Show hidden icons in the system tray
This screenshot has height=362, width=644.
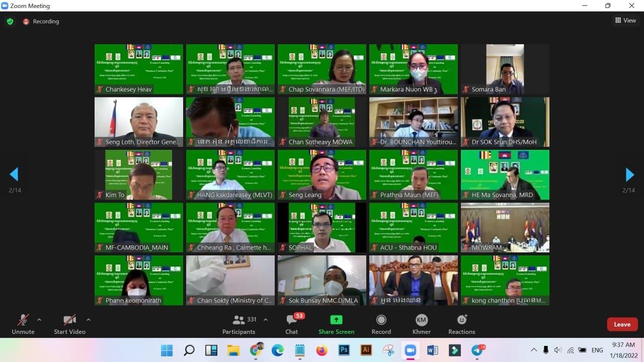(x=534, y=350)
